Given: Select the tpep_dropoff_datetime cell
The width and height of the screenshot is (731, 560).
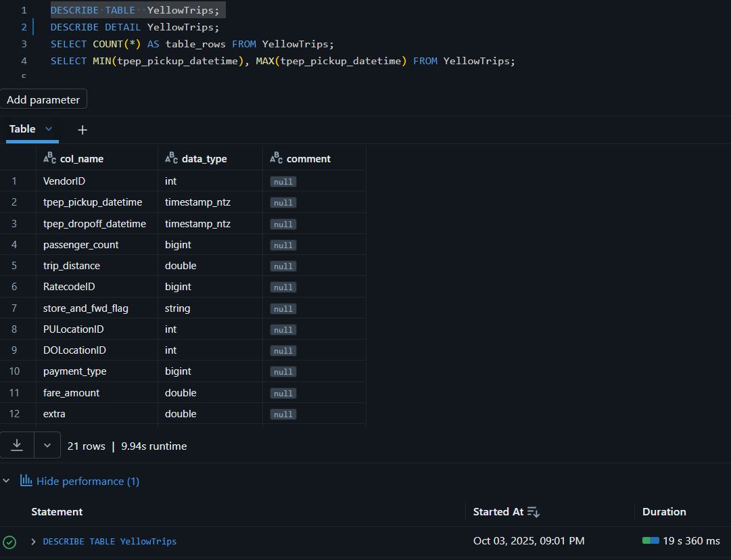Looking at the screenshot, I should tap(97, 224).
